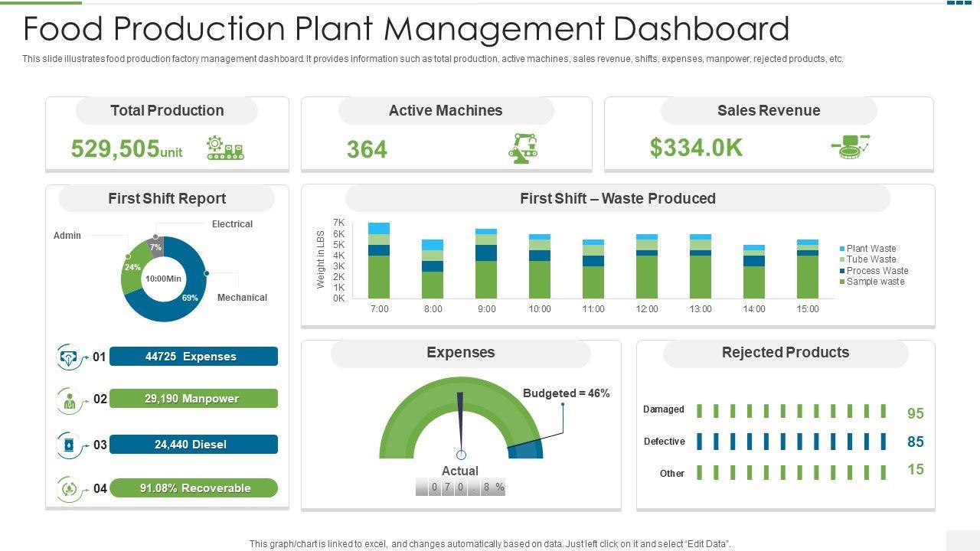Click the Actual 070.8% counter display
The height and width of the screenshot is (551, 980).
coord(460,487)
